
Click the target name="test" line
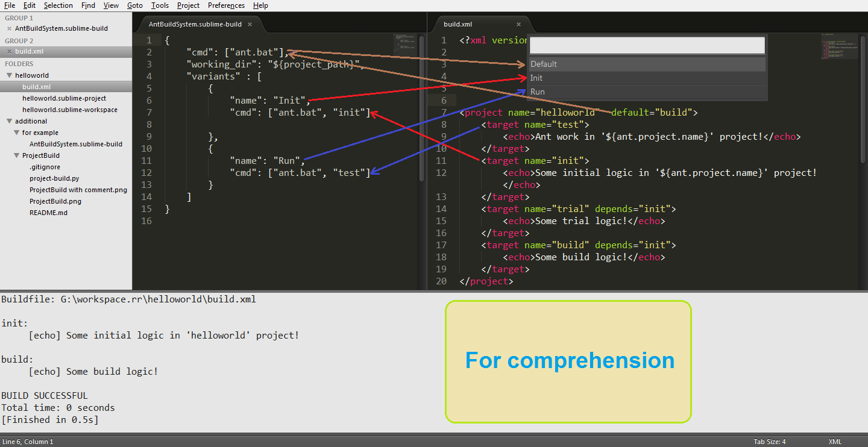point(535,125)
